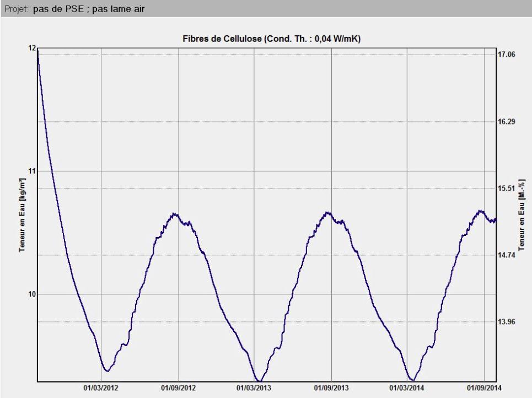Viewport: 532px width, 398px height.
Task: Click date label 01/09/2013
Action: point(331,388)
